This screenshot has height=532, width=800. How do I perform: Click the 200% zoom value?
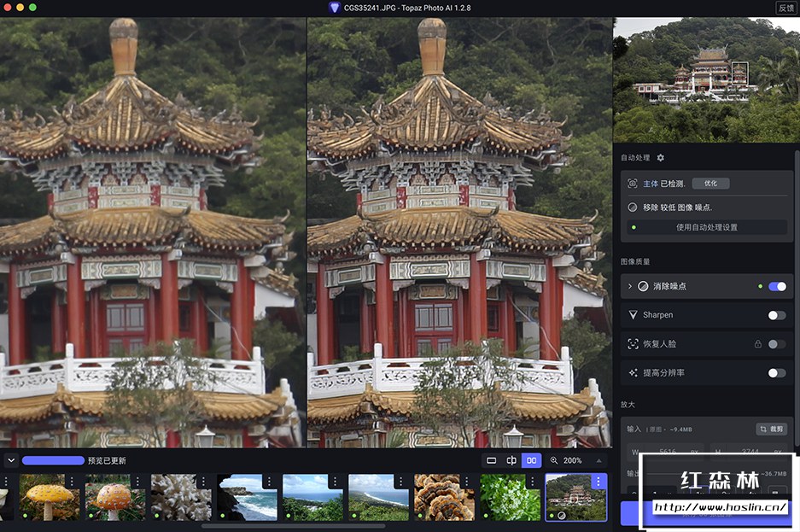pos(572,460)
